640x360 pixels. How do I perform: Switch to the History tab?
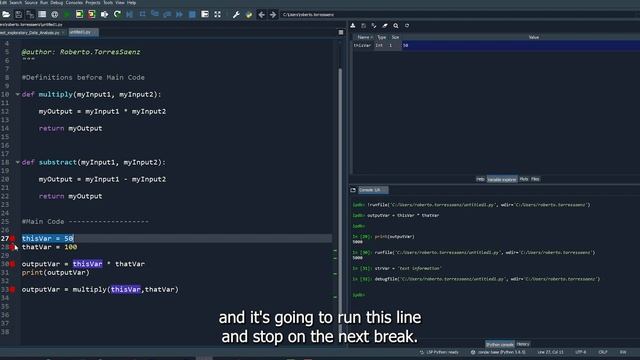coord(523,344)
